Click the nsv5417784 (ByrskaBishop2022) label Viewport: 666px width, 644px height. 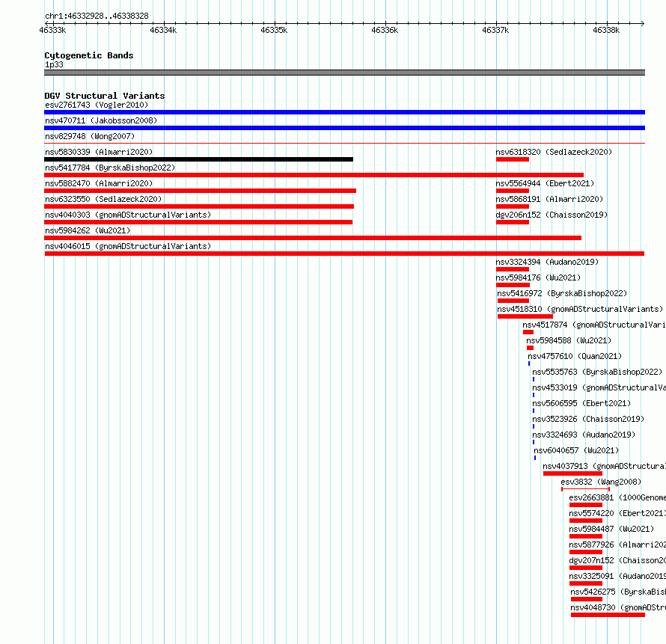pos(110,168)
